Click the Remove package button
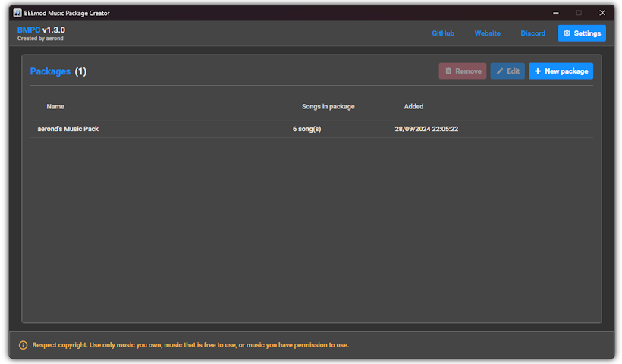The image size is (622, 364). 463,71
